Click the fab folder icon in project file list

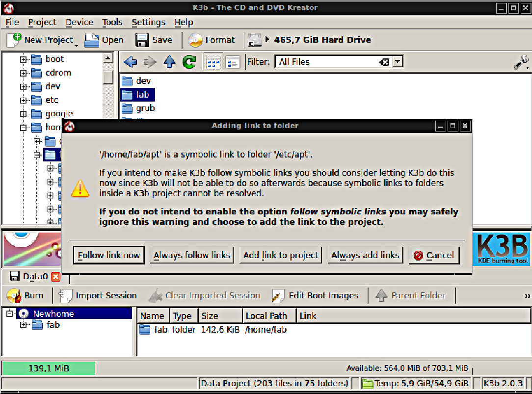coord(145,330)
